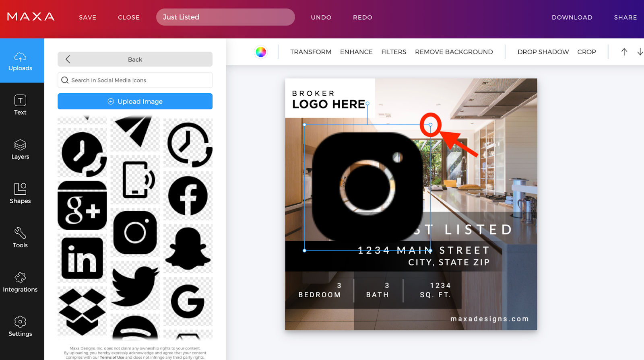Apply DROP SHADOW to the image
Viewport: 644px width, 360px height.
(543, 52)
